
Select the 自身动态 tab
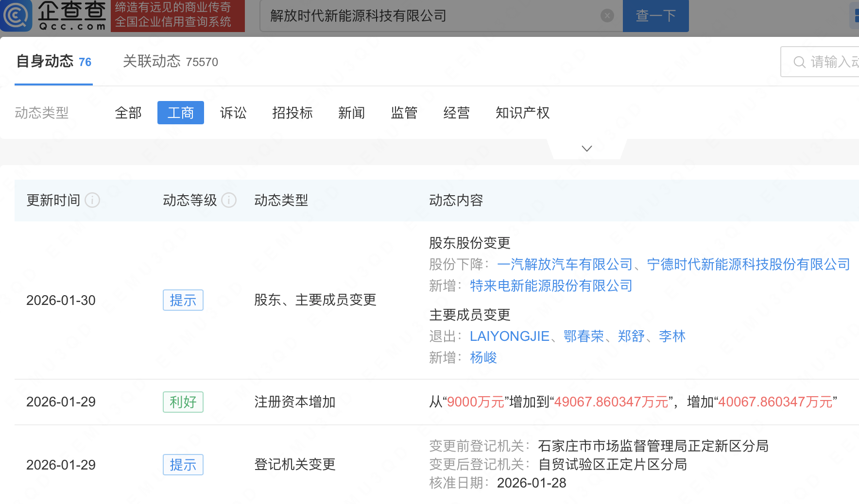(x=53, y=62)
